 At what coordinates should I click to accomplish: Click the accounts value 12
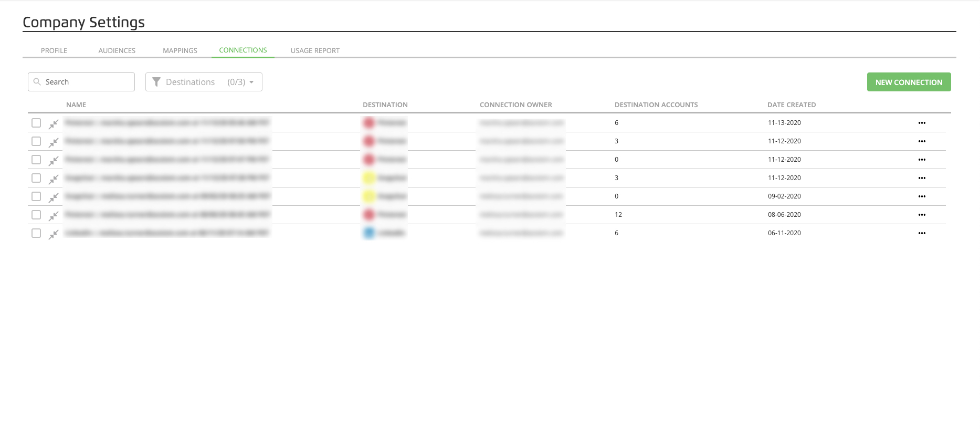coord(618,215)
